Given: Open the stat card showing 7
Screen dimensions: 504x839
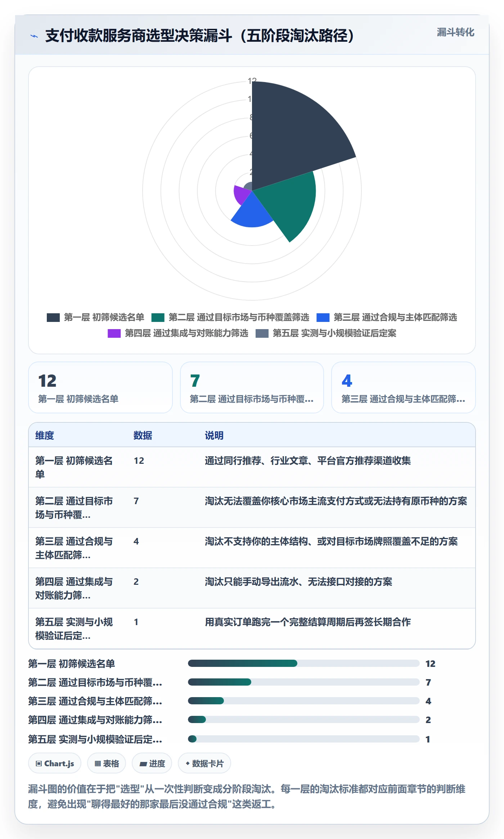Looking at the screenshot, I should point(252,387).
